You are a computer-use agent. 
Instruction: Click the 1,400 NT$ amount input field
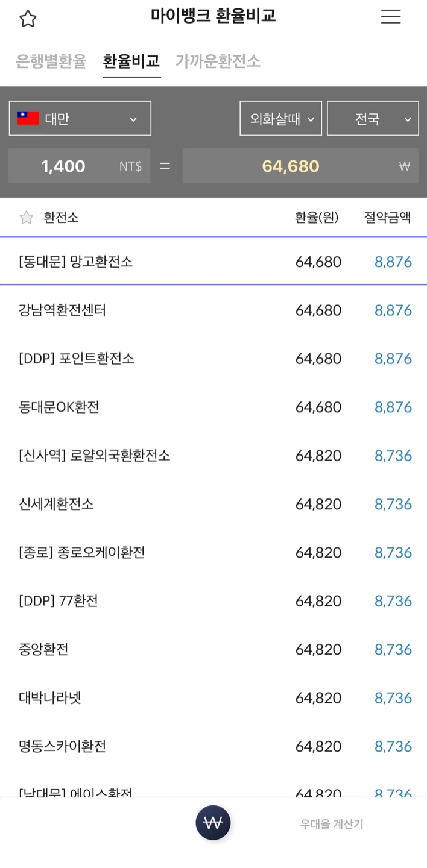79,166
